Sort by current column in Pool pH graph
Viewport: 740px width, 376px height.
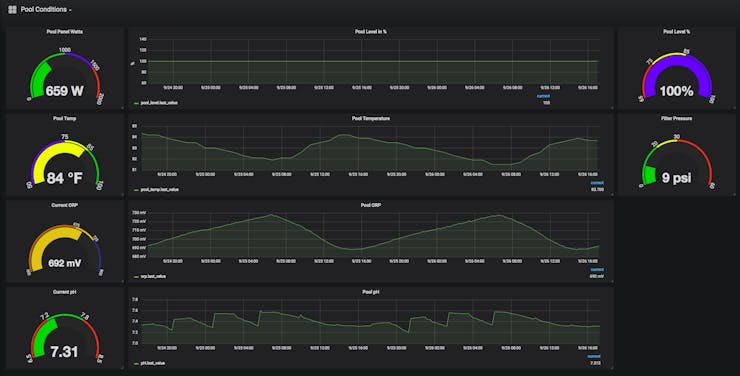[594, 357]
